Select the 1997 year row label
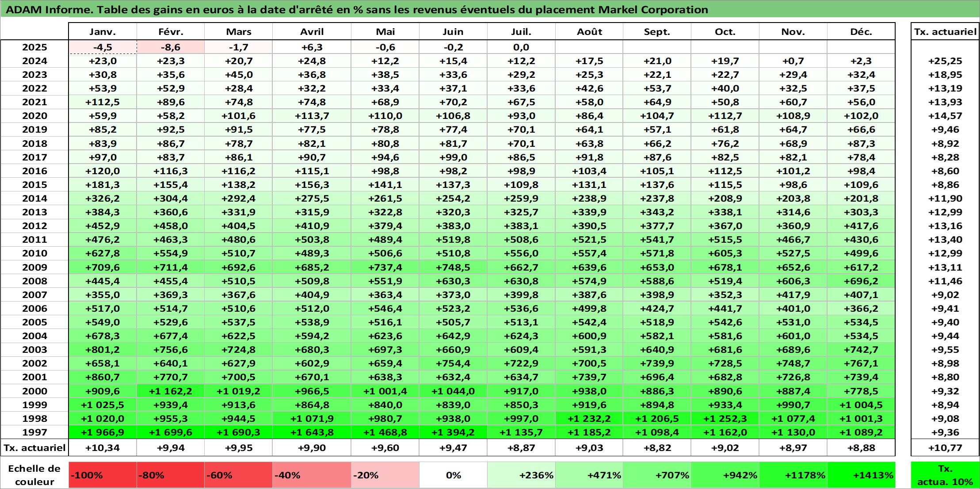Image resolution: width=980 pixels, height=489 pixels. click(x=34, y=432)
